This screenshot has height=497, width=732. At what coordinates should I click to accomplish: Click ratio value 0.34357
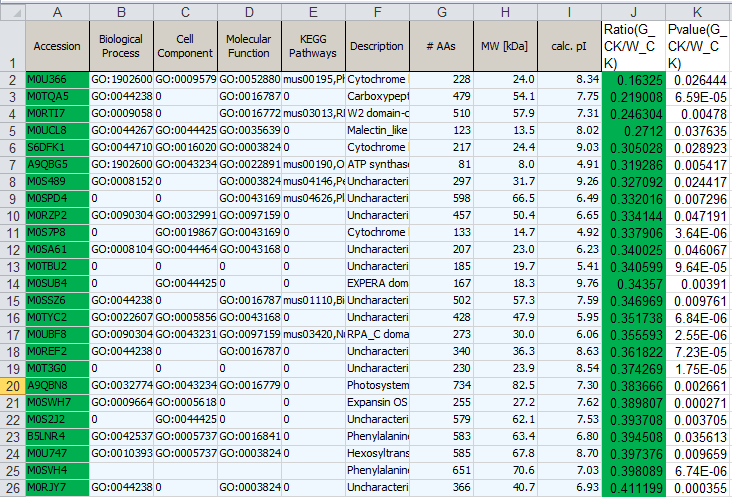click(x=633, y=284)
